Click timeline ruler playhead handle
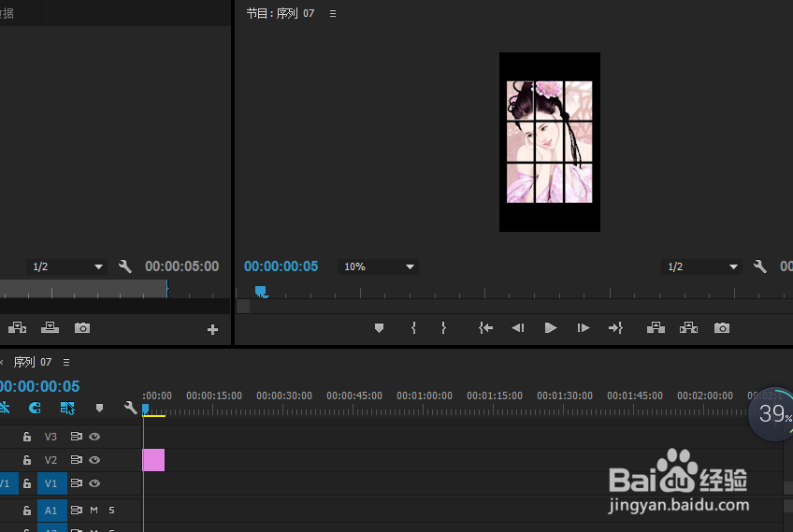The width and height of the screenshot is (793, 532). click(145, 409)
